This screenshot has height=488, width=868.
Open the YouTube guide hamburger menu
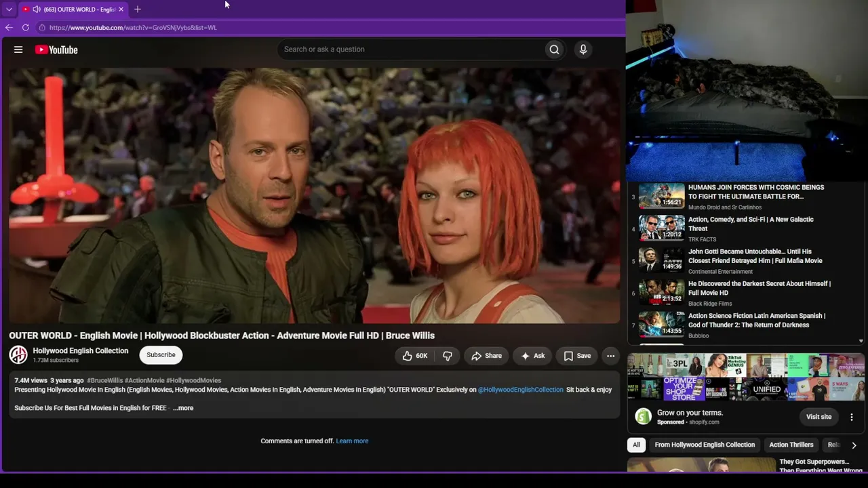[x=18, y=49]
